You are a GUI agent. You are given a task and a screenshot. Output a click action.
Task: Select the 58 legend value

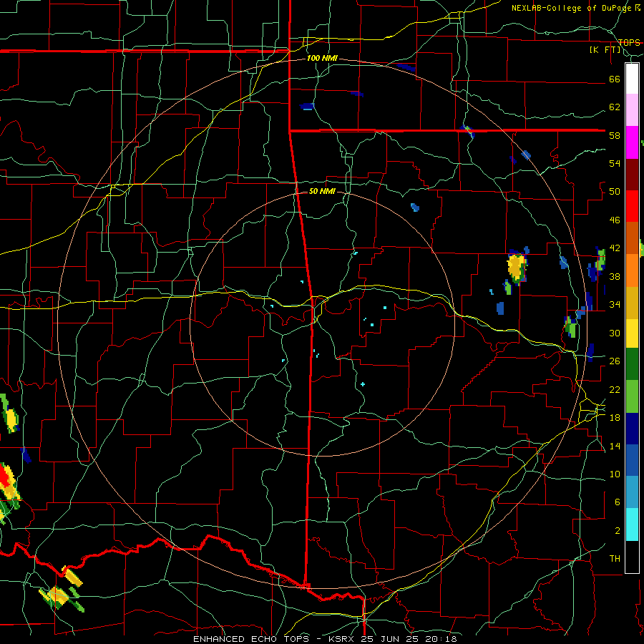615,135
